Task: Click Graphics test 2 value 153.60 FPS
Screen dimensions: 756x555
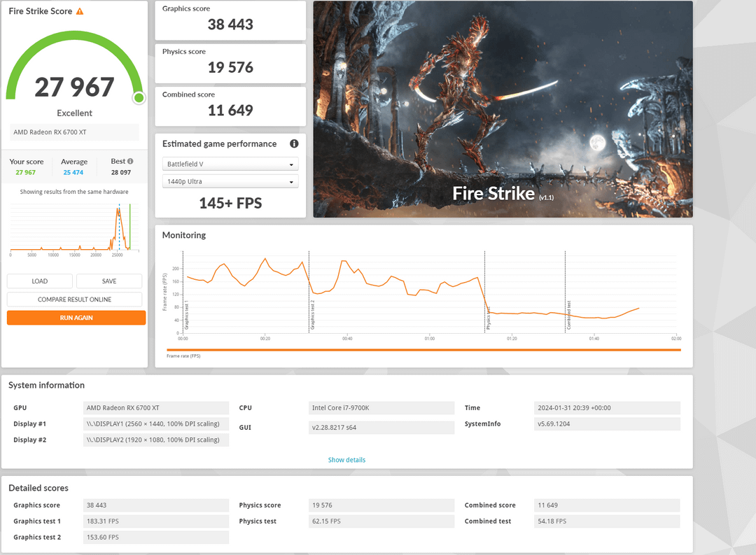Action: (x=155, y=538)
